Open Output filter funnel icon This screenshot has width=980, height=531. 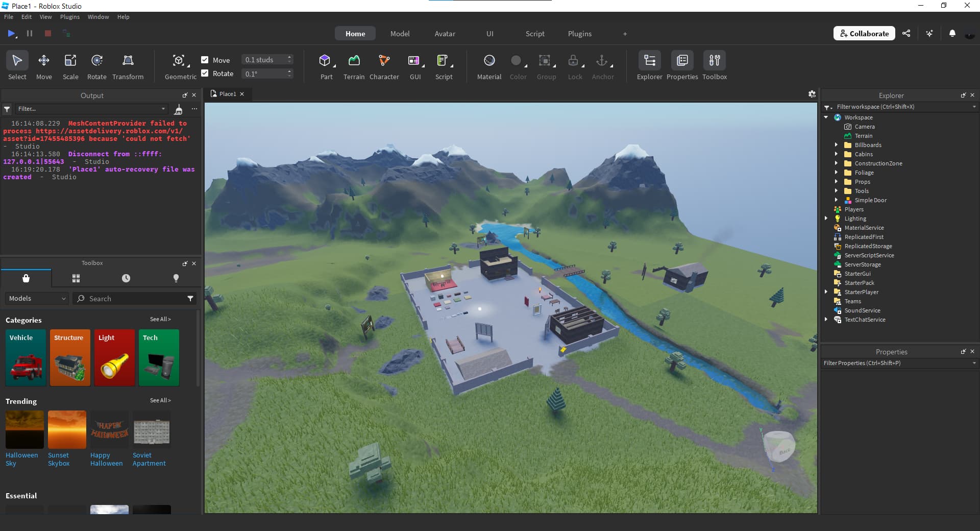point(7,109)
